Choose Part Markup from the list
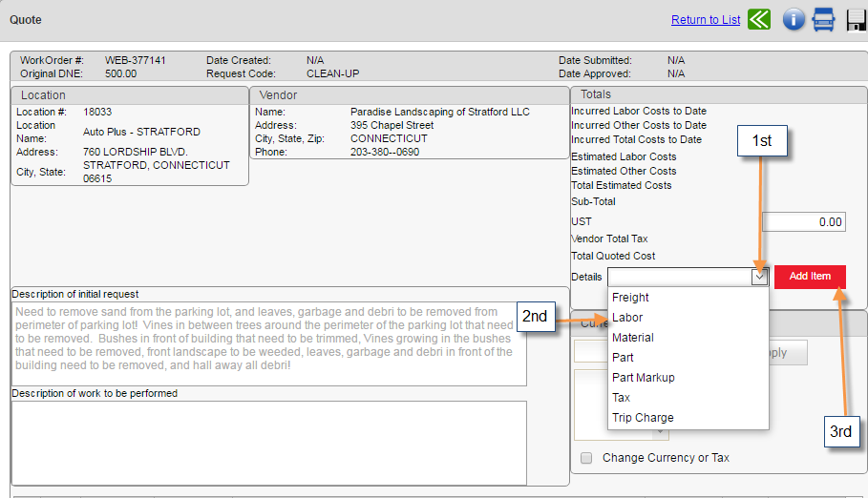 (643, 378)
